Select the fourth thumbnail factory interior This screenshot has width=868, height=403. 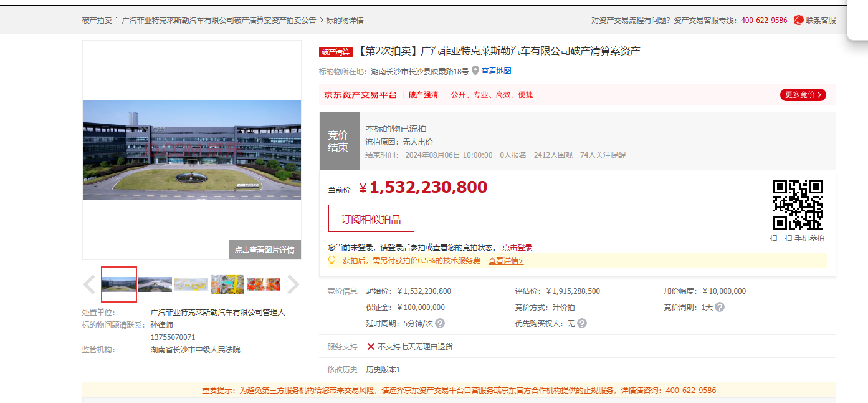[x=227, y=284]
